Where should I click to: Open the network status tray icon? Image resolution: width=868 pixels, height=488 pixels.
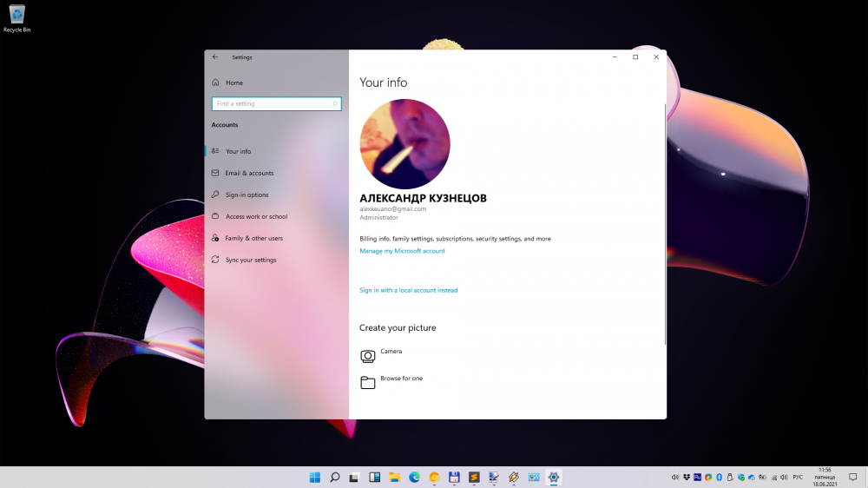[x=774, y=478]
